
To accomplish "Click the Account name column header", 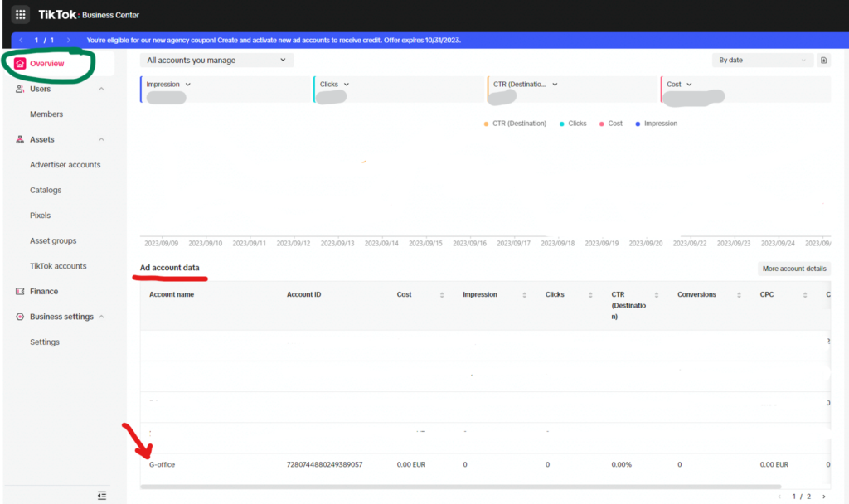I will point(172,294).
